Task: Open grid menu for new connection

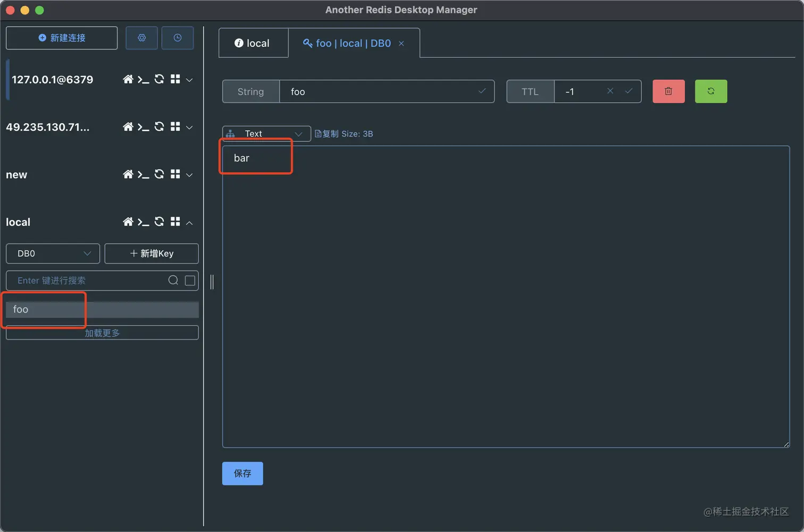Action: pos(175,174)
